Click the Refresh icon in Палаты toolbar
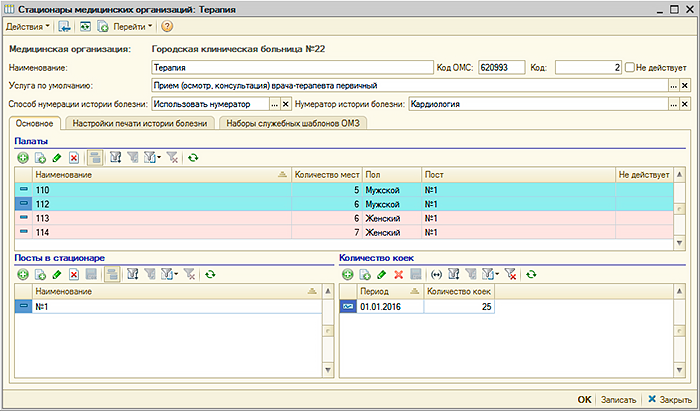This screenshot has height=411, width=700. coord(193,157)
